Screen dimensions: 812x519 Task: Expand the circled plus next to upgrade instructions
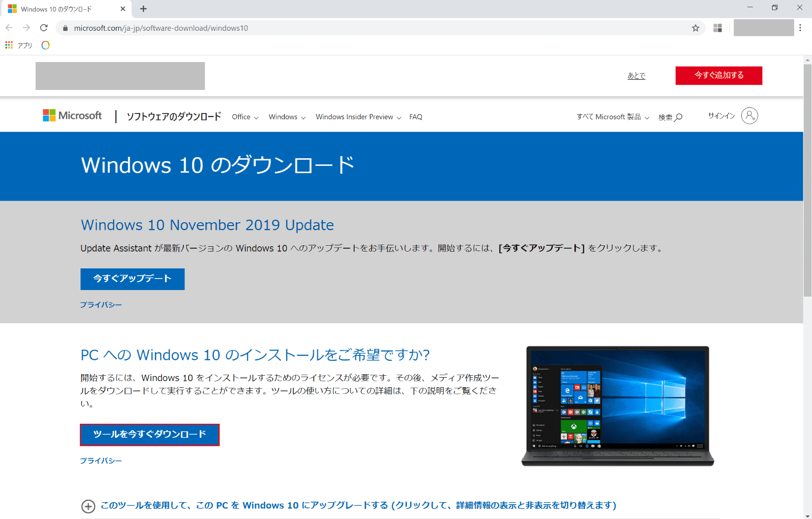coord(88,506)
